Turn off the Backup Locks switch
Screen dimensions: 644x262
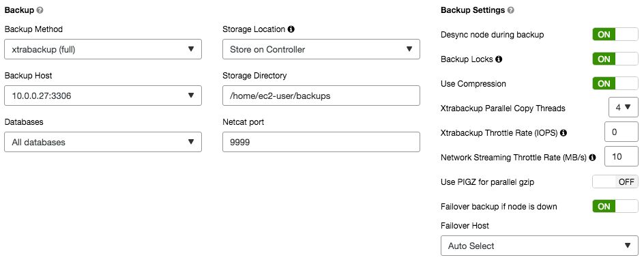point(615,59)
